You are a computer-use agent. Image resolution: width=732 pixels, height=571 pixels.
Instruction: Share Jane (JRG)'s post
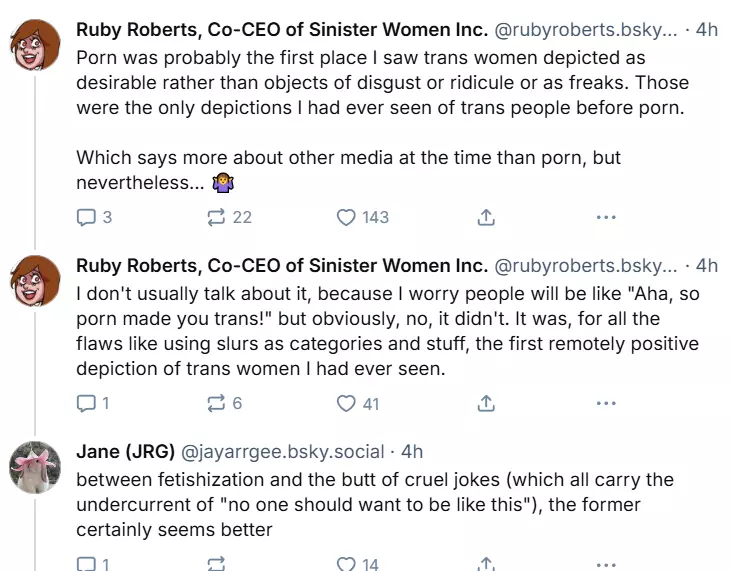click(x=486, y=564)
